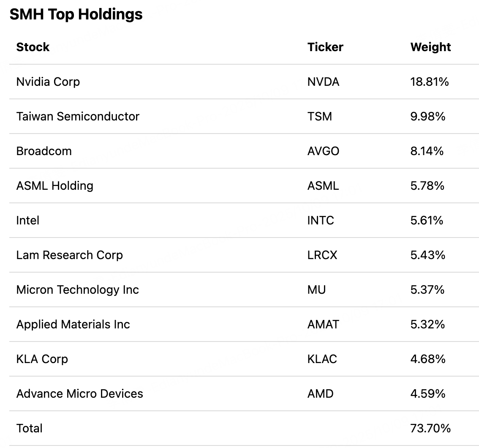Click Intel's 5.61% weight value
Viewport: 479px width, 448px height.
427,220
